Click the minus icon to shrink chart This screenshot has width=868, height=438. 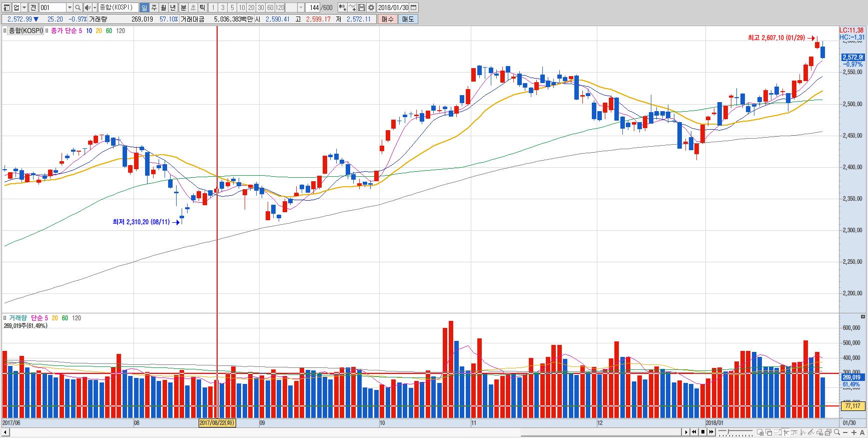click(x=845, y=432)
